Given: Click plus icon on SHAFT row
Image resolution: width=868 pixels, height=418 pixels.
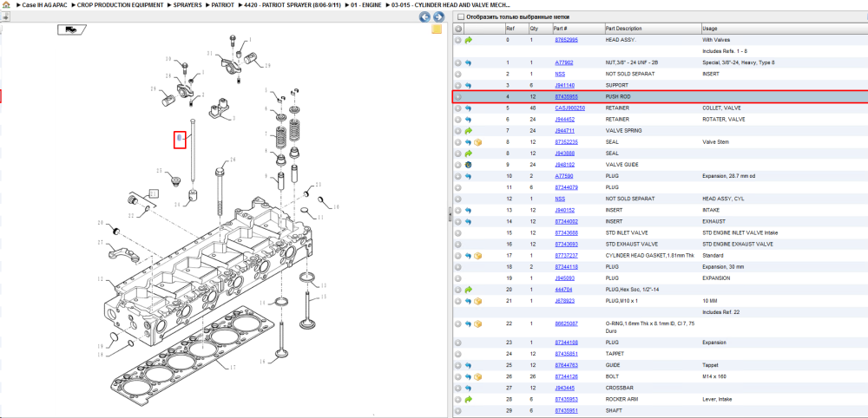Looking at the screenshot, I should pyautogui.click(x=458, y=410).
